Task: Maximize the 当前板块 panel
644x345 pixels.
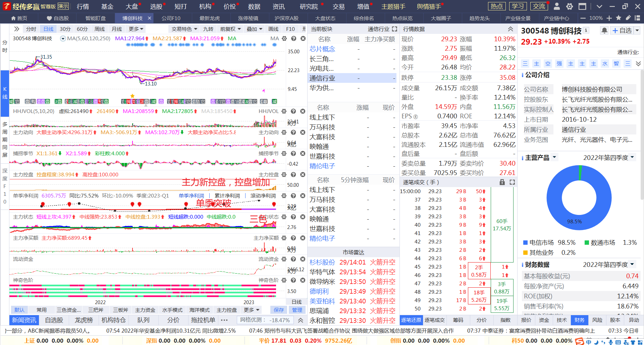Action: (394, 29)
